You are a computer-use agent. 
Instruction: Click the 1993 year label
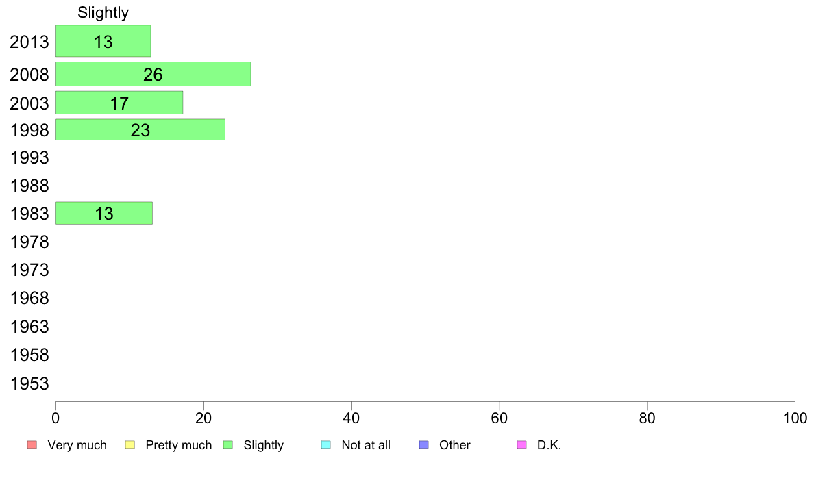pos(29,157)
